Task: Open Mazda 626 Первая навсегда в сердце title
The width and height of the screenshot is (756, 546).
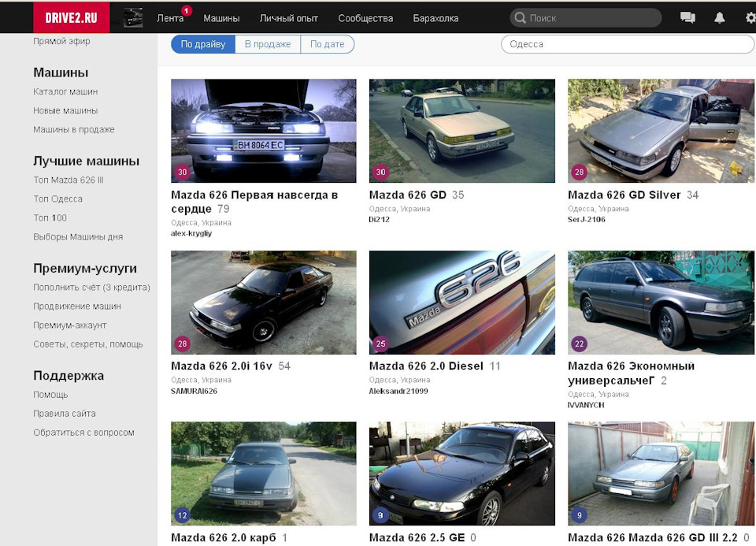Action: pyautogui.click(x=254, y=202)
